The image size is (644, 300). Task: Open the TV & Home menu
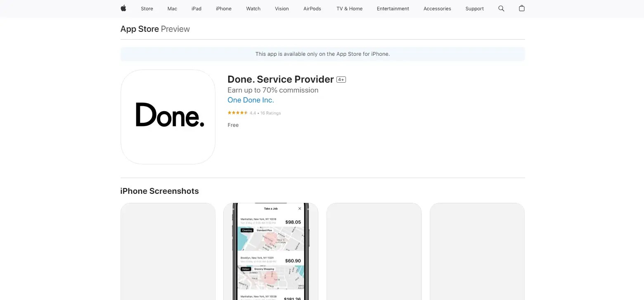click(350, 9)
